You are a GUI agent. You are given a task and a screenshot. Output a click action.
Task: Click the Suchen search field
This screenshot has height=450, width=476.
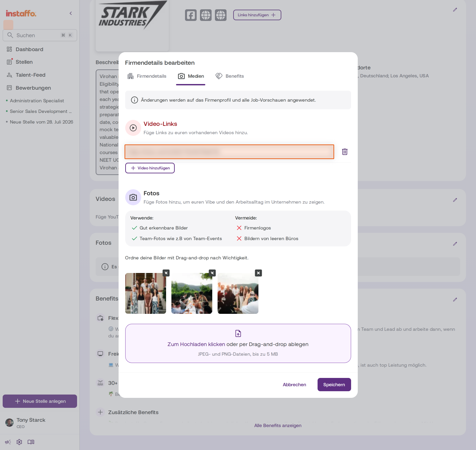tap(40, 35)
